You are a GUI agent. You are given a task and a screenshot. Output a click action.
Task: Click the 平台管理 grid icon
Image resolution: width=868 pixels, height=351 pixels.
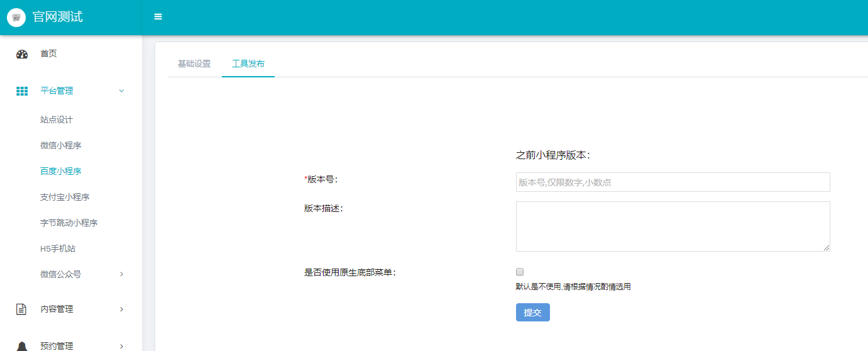coord(22,91)
